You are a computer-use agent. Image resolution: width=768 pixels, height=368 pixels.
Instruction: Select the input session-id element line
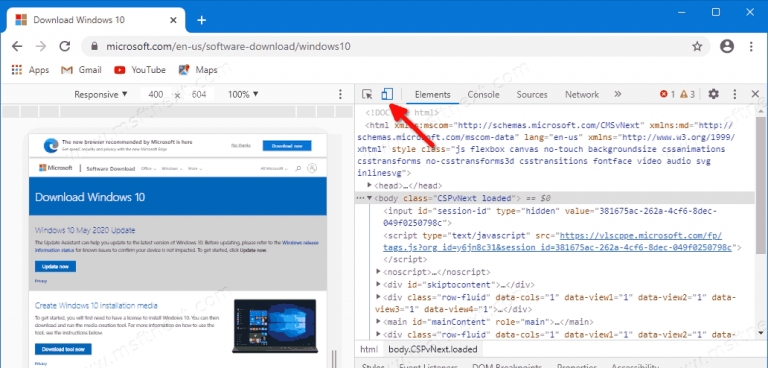tap(549, 217)
